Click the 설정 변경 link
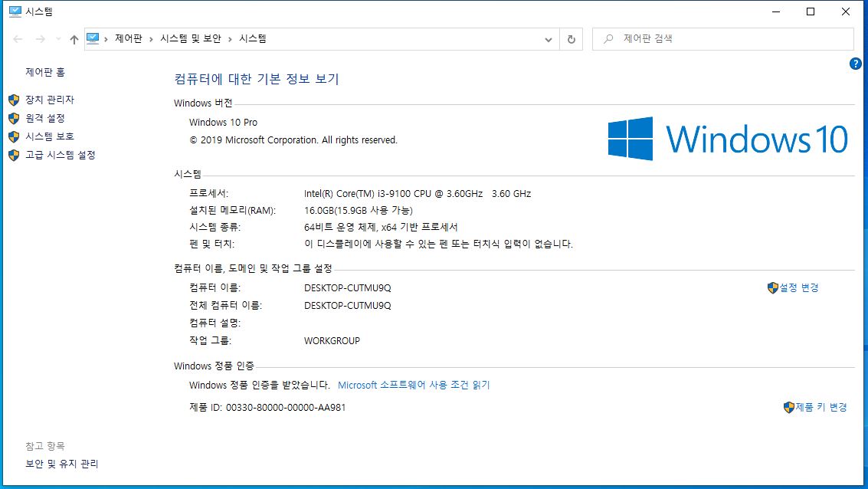The width and height of the screenshot is (868, 489). (x=799, y=287)
